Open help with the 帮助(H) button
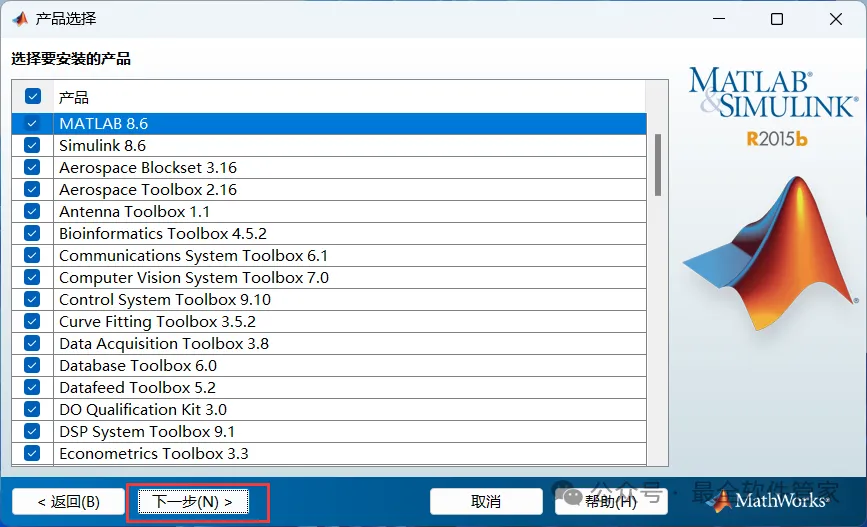The width and height of the screenshot is (867, 527). point(611,502)
